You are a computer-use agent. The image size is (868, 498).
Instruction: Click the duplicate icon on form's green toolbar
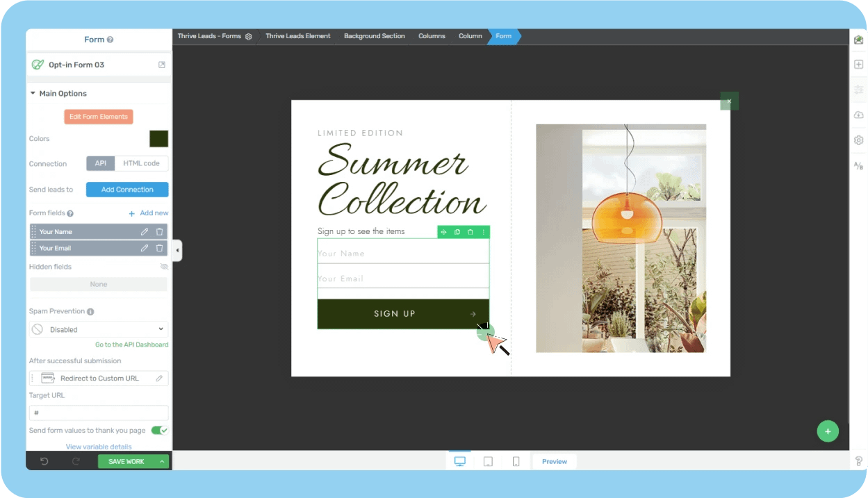pos(457,232)
